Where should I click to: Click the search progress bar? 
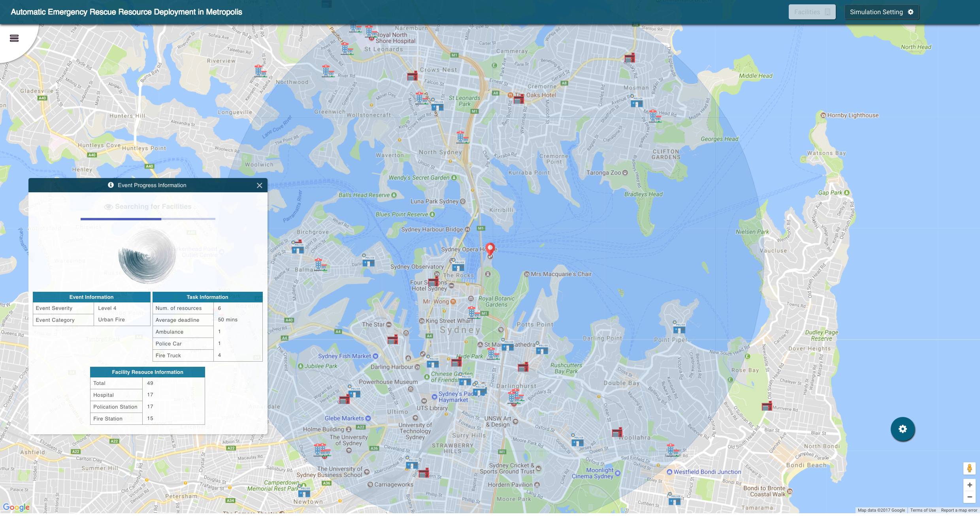pos(148,219)
